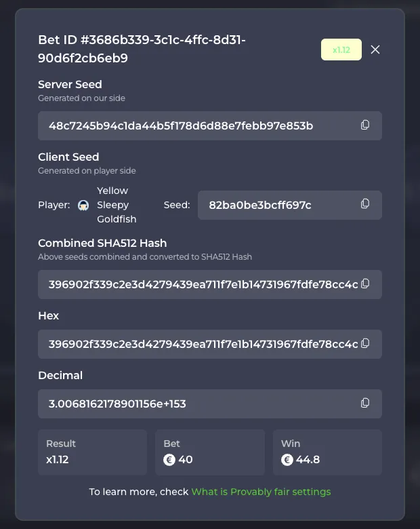The image size is (420, 529).
Task: Click the Result x1.12 value
Action: (58, 460)
